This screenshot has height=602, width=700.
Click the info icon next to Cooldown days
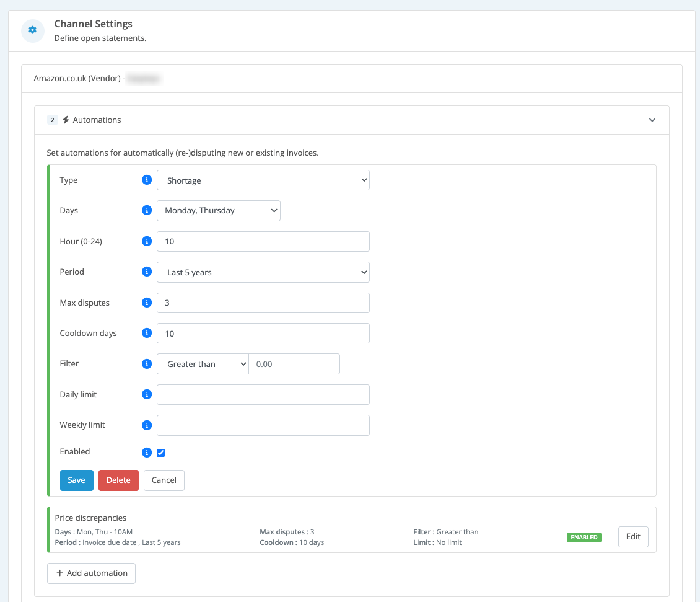tap(147, 333)
